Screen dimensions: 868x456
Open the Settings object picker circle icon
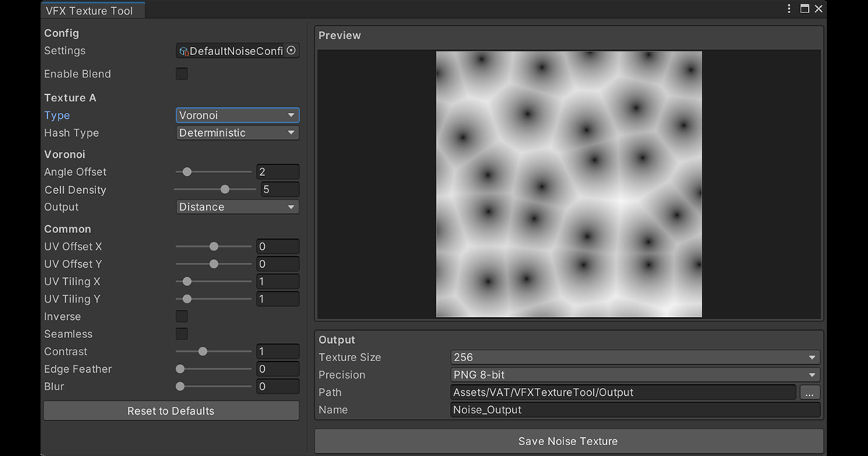point(292,51)
